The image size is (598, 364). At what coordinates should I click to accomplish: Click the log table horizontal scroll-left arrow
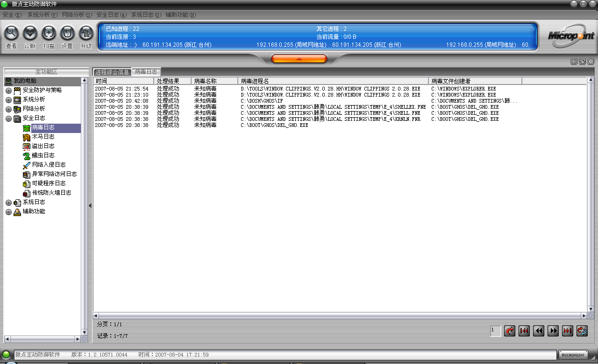[x=96, y=315]
